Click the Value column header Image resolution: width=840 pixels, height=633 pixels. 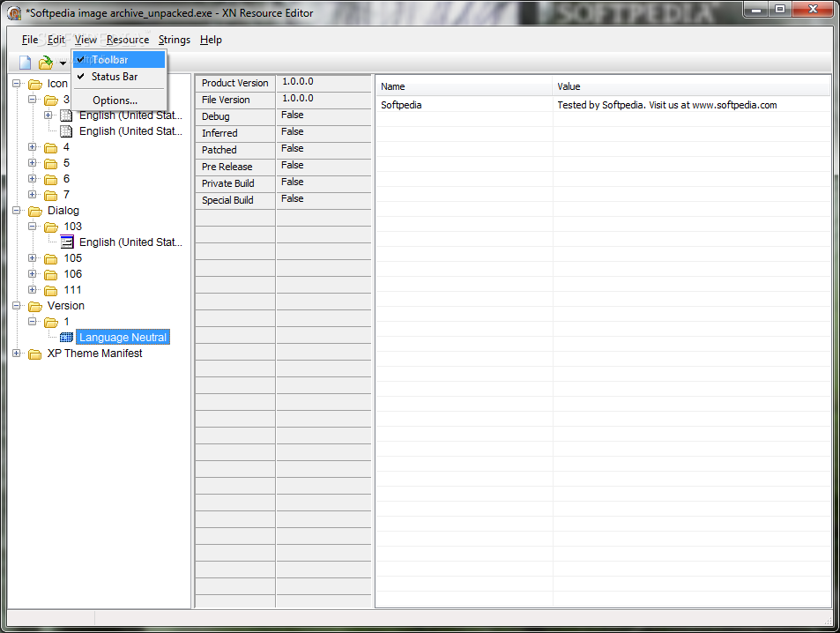pyautogui.click(x=692, y=86)
